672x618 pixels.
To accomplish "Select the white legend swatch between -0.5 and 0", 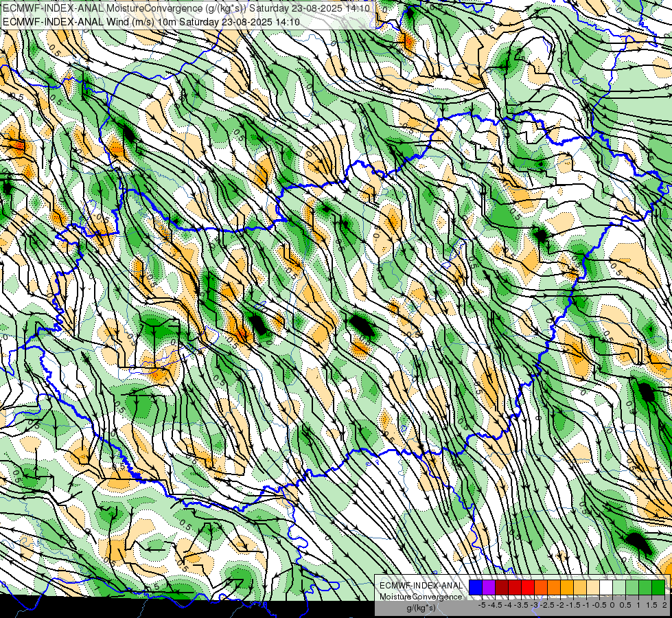I will [x=606, y=587].
